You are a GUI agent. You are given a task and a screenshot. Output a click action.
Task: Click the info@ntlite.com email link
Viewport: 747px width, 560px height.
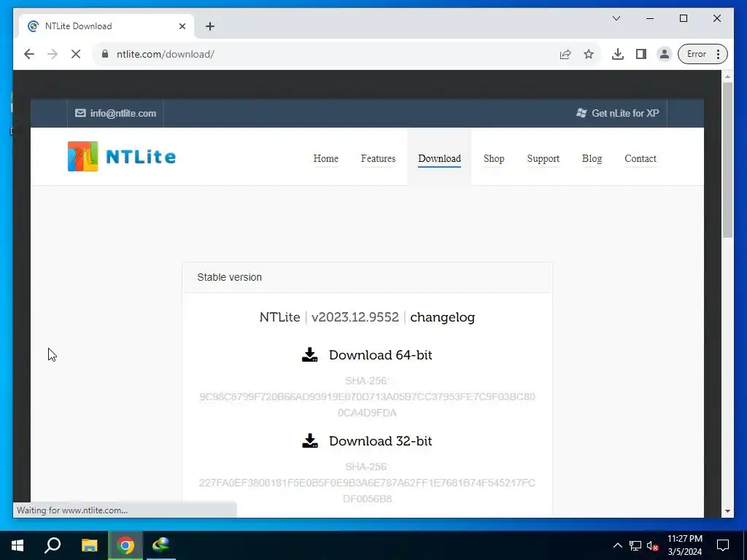tap(123, 113)
